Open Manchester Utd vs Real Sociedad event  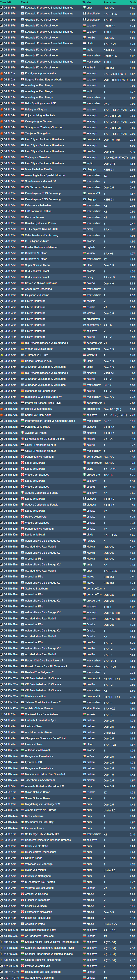coord(45,774)
